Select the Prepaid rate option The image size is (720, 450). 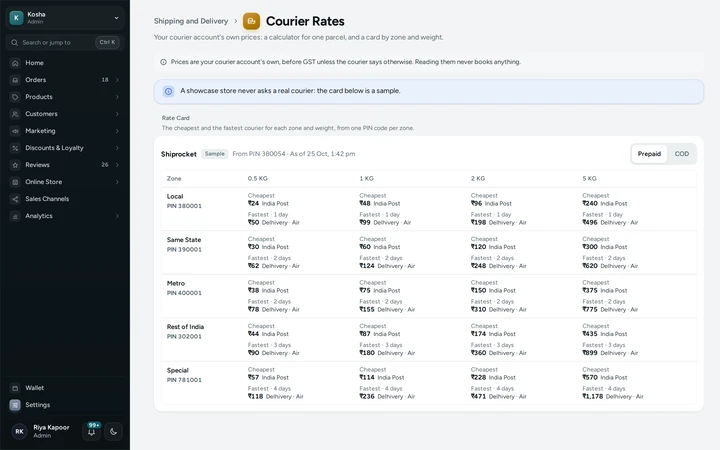pos(649,154)
